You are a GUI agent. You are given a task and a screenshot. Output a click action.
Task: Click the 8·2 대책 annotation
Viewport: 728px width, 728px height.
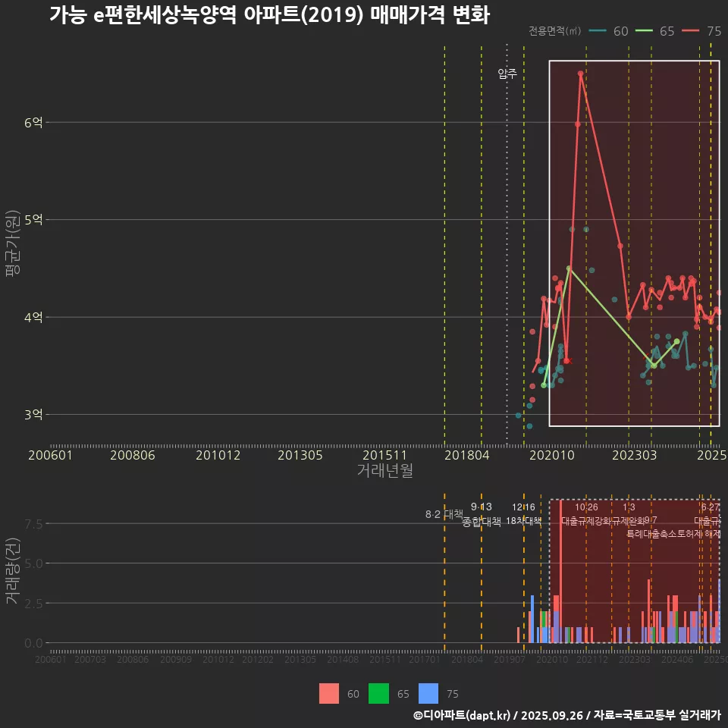tap(444, 514)
